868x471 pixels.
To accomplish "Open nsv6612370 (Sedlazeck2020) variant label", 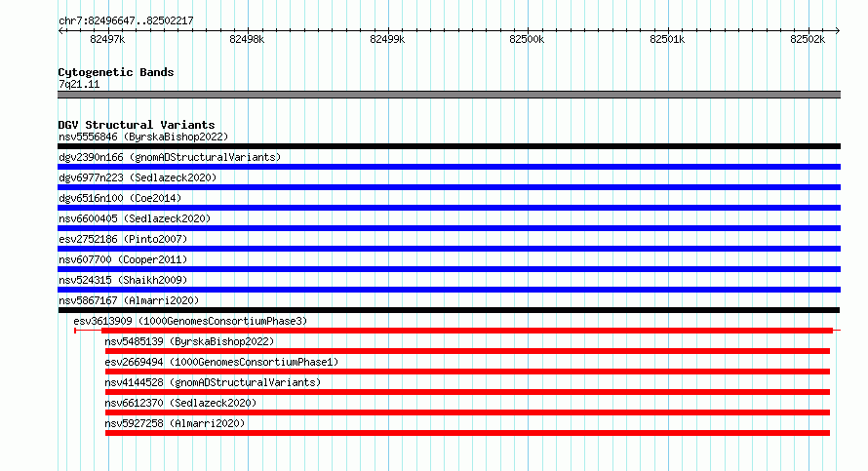I will click(x=180, y=403).
